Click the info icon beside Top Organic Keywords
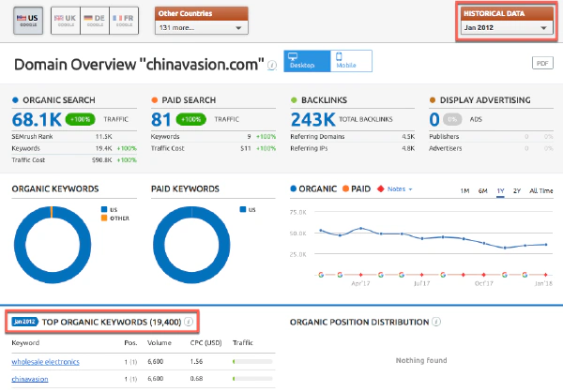This screenshot has width=563, height=392. pos(189,322)
